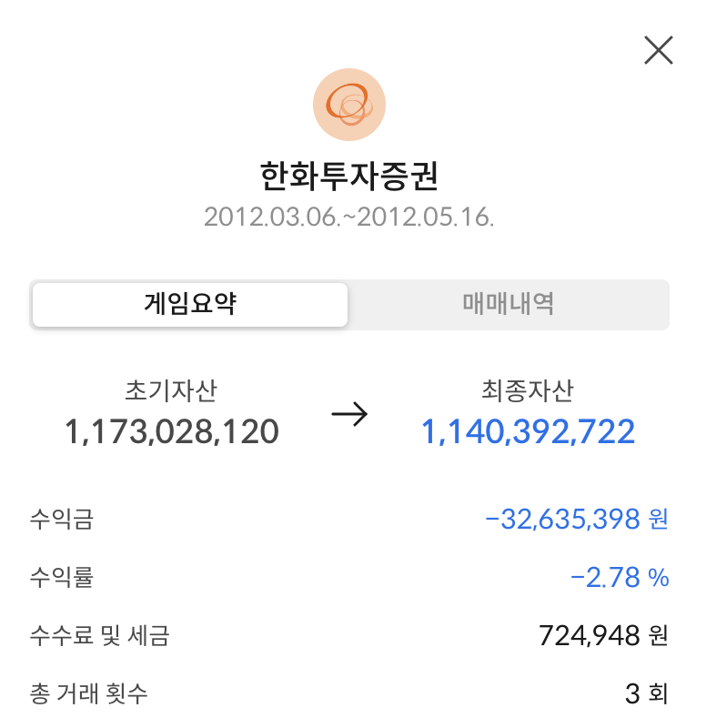Click the 총 거래 횟수 label
This screenshot has width=706, height=728.
[x=88, y=693]
